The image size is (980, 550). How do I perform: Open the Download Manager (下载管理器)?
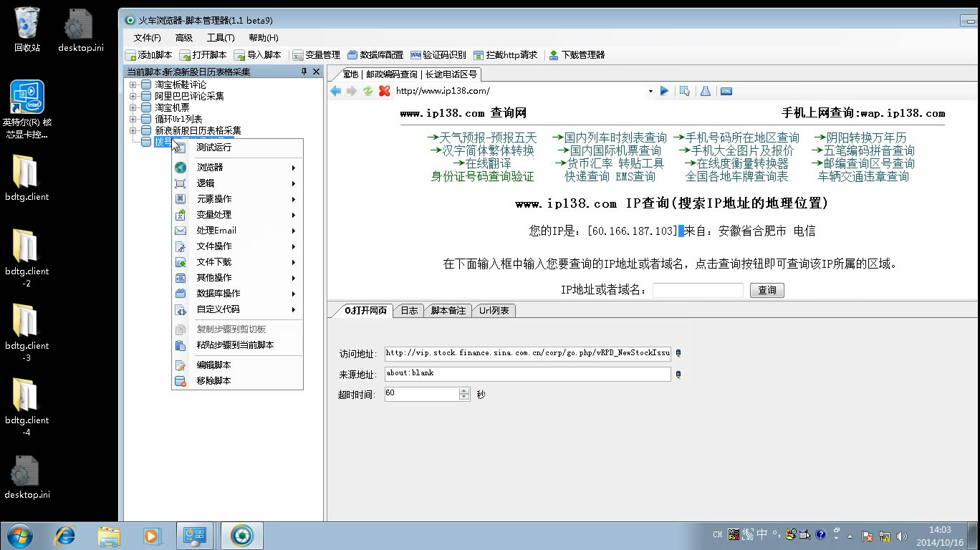pyautogui.click(x=577, y=55)
